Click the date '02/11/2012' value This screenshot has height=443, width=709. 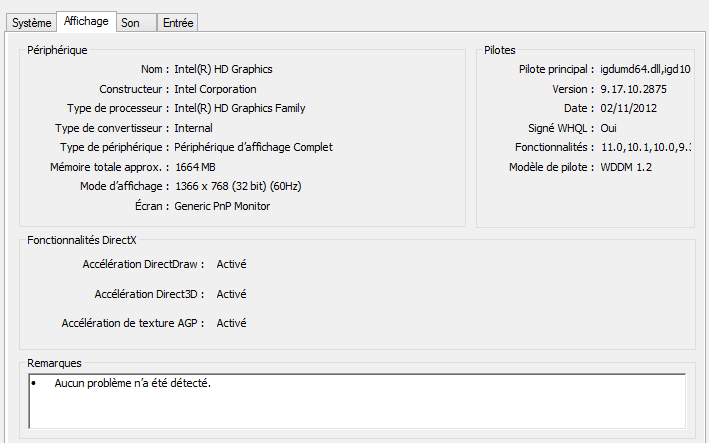coord(629,108)
